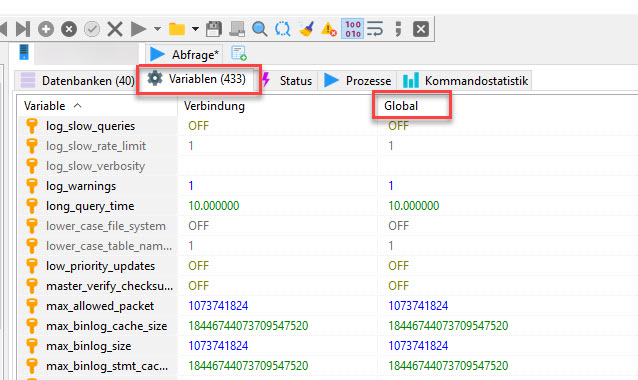Select the max_allowed_packet variable name
The height and width of the screenshot is (380, 638).
pyautogui.click(x=100, y=306)
